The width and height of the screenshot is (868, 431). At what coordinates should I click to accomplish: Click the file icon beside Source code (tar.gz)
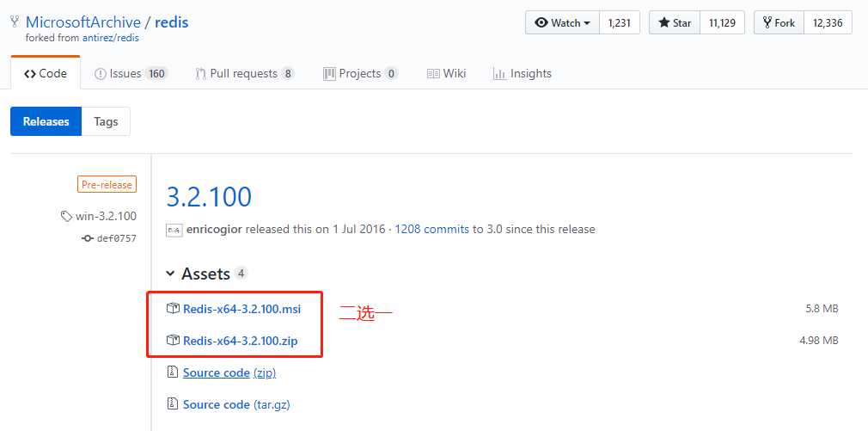point(173,403)
